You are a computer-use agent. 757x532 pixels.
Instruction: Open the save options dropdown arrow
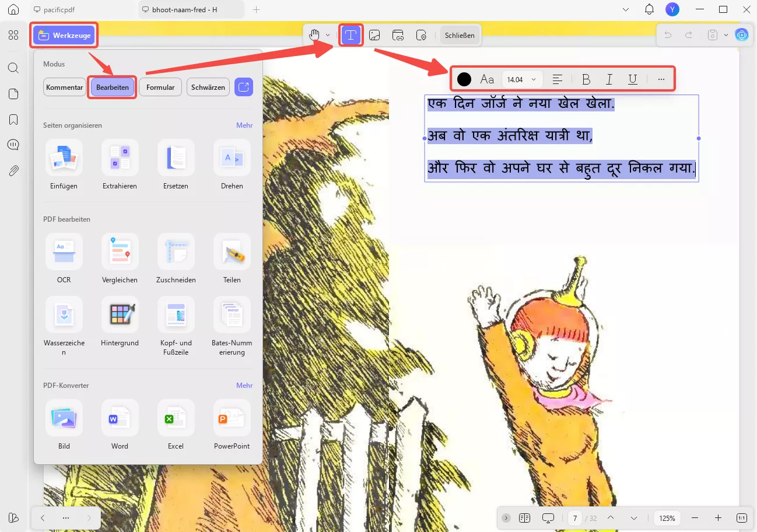[726, 35]
